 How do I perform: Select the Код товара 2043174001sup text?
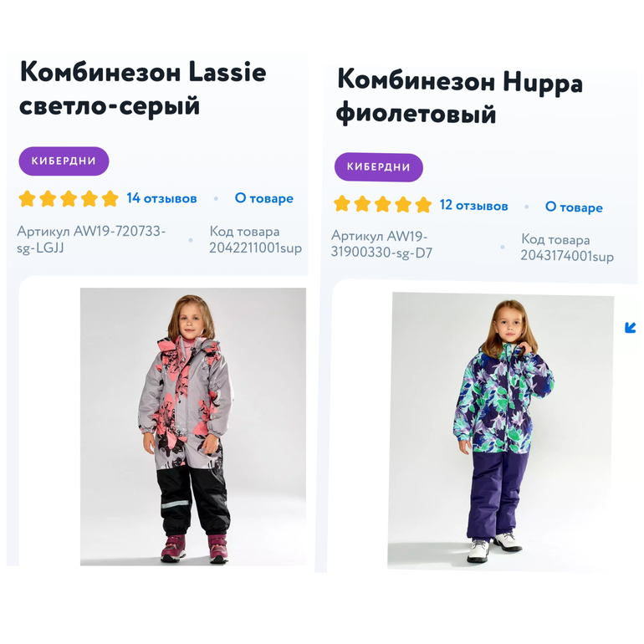point(566,248)
